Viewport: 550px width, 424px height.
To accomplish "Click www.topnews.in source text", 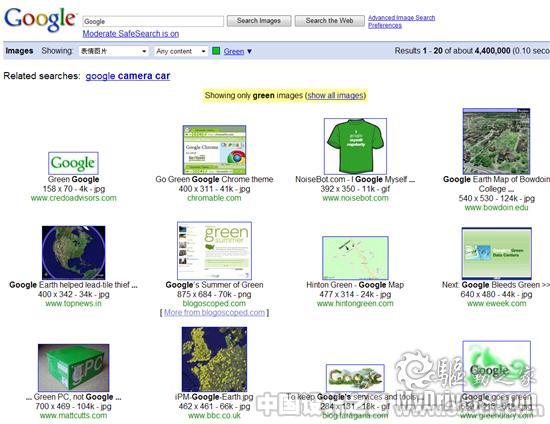I will (x=73, y=303).
